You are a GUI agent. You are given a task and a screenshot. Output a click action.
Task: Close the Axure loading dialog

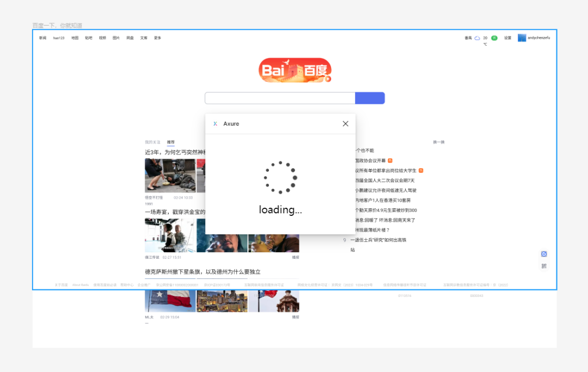[345, 123]
